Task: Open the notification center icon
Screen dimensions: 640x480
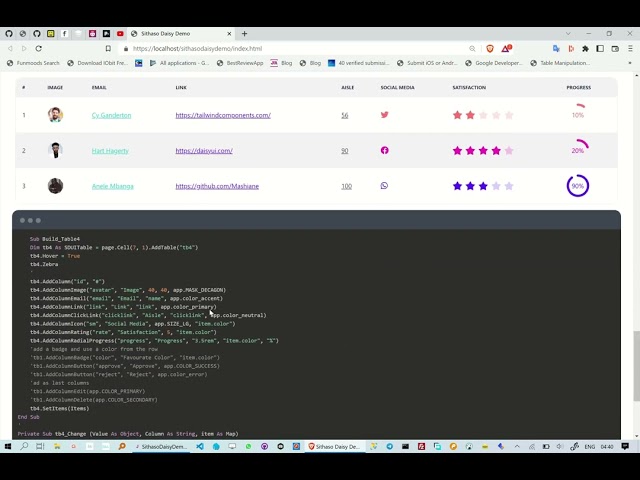Action: point(625,447)
